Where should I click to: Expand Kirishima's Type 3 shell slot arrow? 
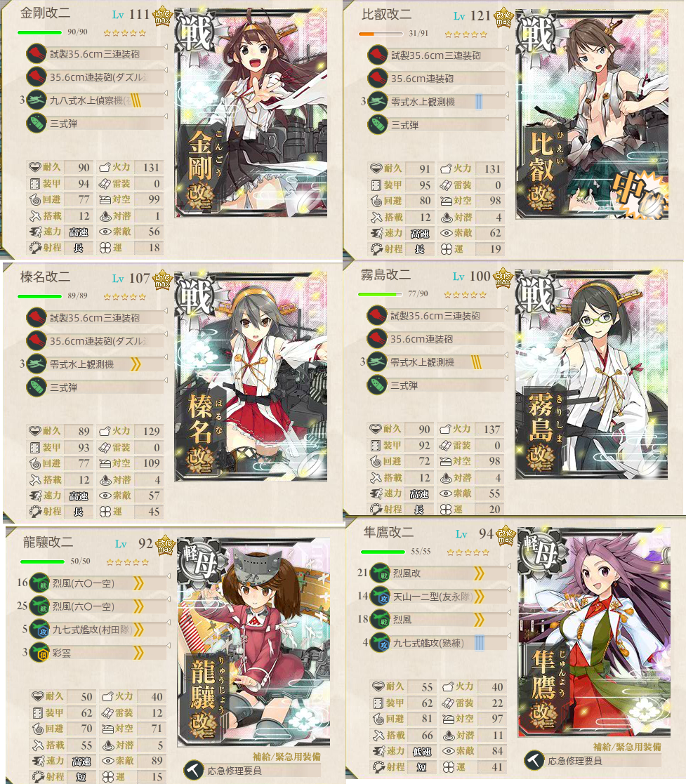point(506,379)
